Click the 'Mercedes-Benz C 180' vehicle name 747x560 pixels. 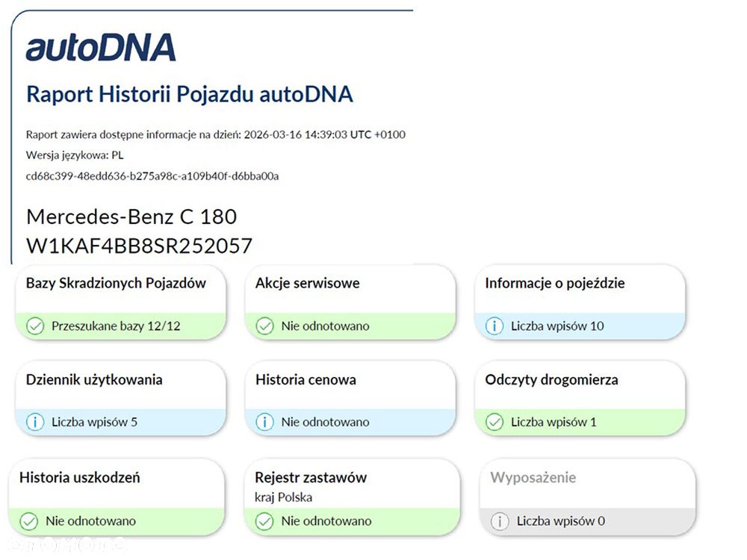pos(131,217)
